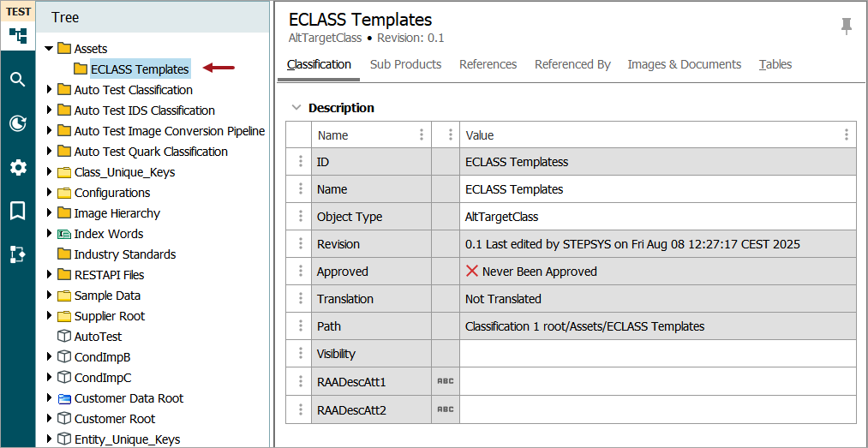Viewport: 868px width, 448px height.
Task: Click the RAADescAtt1 value field
Action: coord(657,381)
